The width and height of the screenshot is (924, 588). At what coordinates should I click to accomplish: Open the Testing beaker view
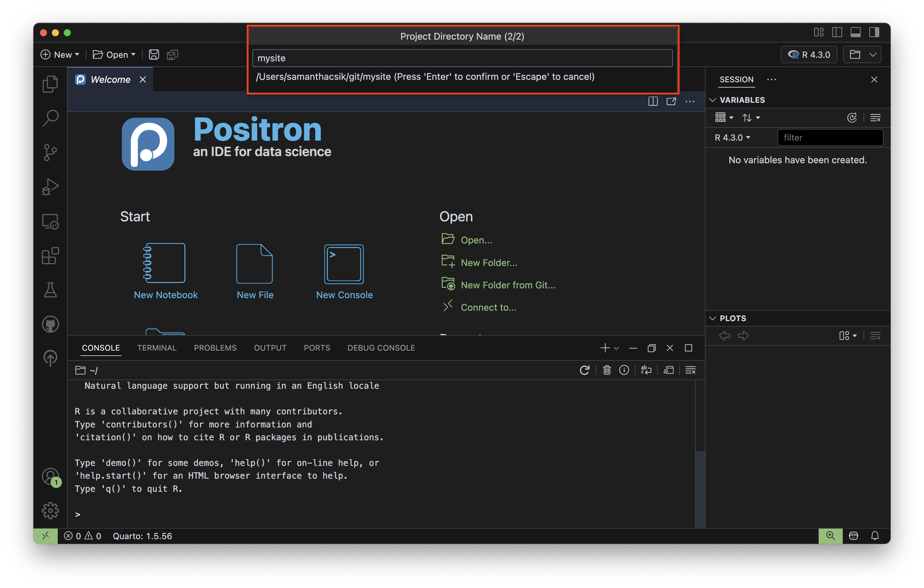tap(50, 290)
